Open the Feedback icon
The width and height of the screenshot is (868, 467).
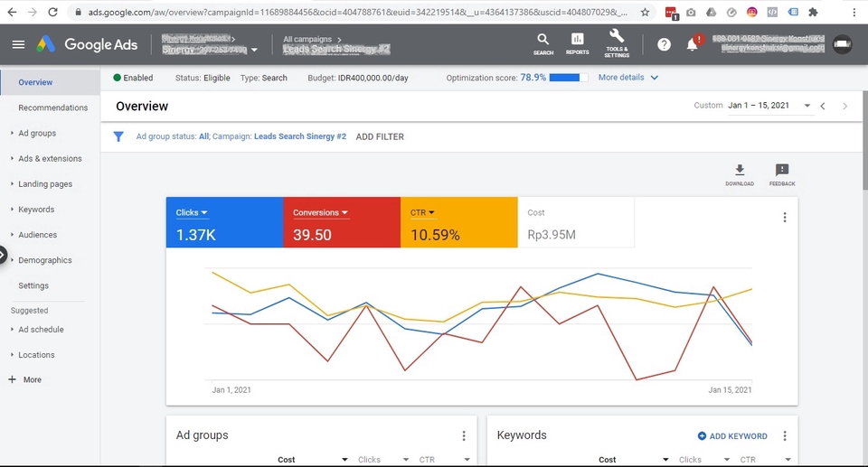click(781, 174)
